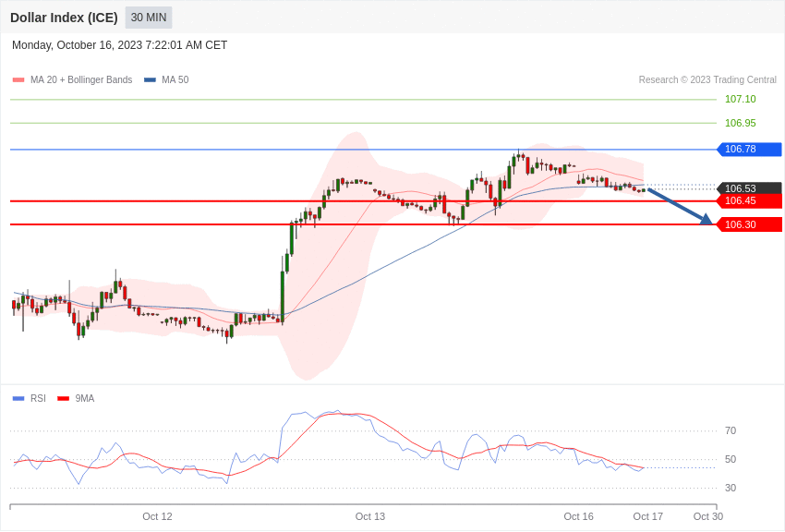Viewport: 785px width, 532px height.
Task: Click the Oct 16 date axis label
Action: pyautogui.click(x=579, y=517)
